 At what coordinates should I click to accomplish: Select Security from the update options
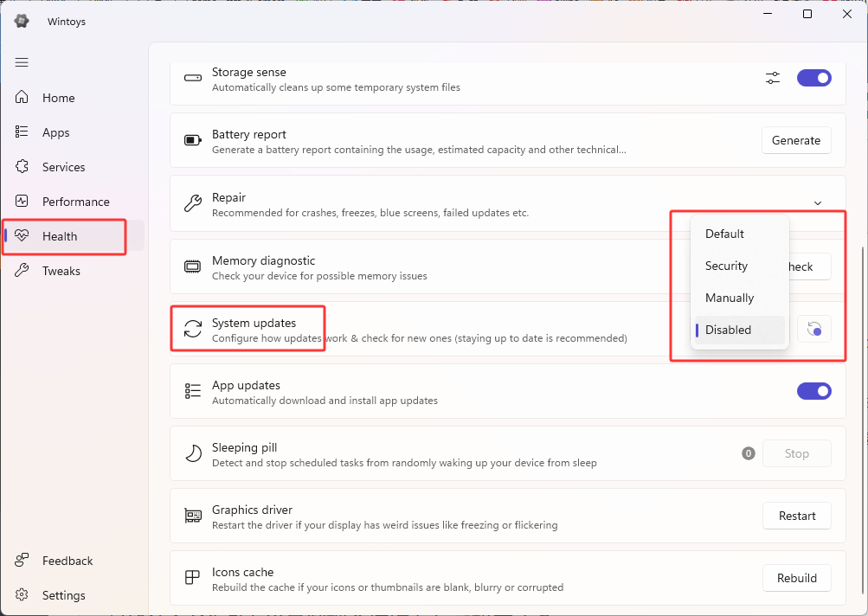(726, 266)
